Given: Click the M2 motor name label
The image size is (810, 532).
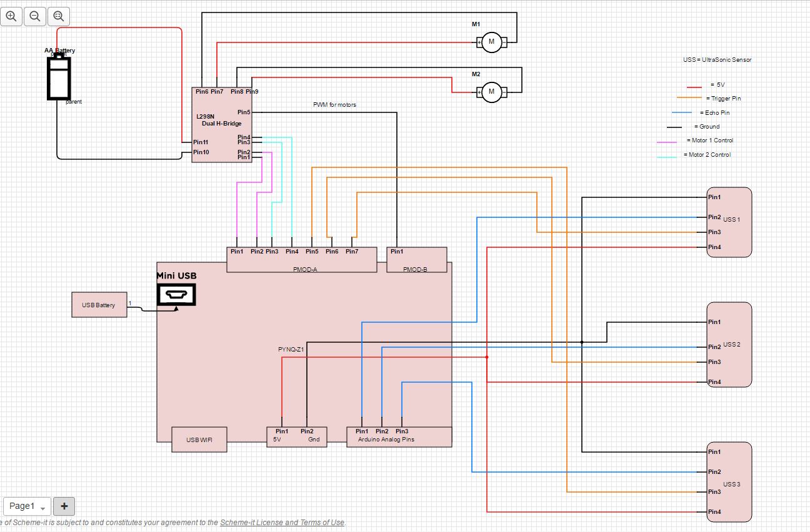Looking at the screenshot, I should (476, 74).
